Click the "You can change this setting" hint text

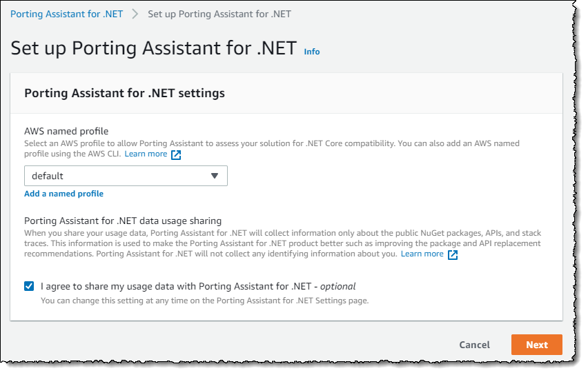click(204, 301)
